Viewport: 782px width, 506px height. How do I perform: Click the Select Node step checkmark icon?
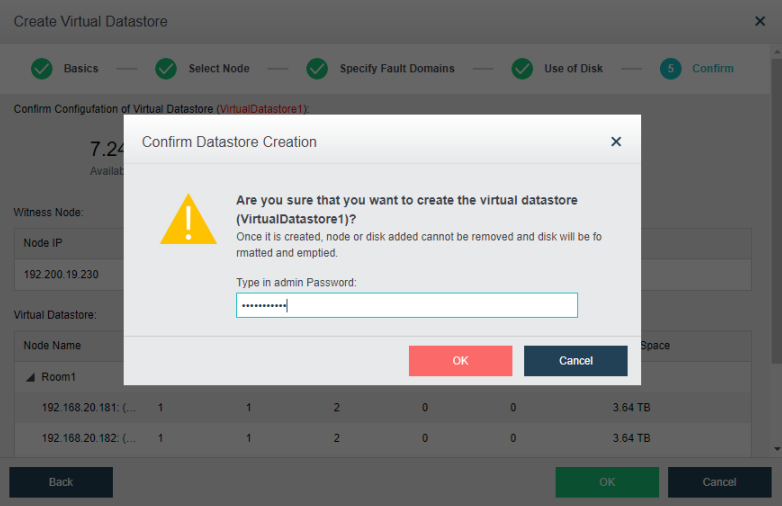click(166, 69)
